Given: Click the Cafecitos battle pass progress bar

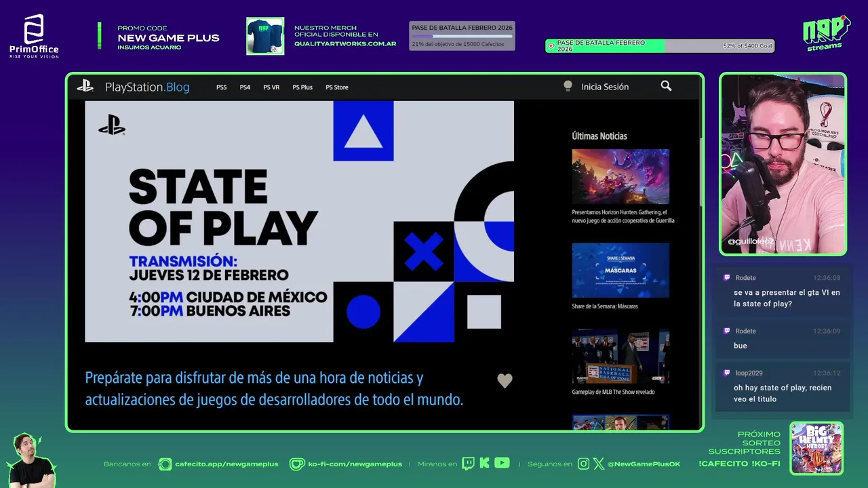Looking at the screenshot, I should (x=462, y=36).
